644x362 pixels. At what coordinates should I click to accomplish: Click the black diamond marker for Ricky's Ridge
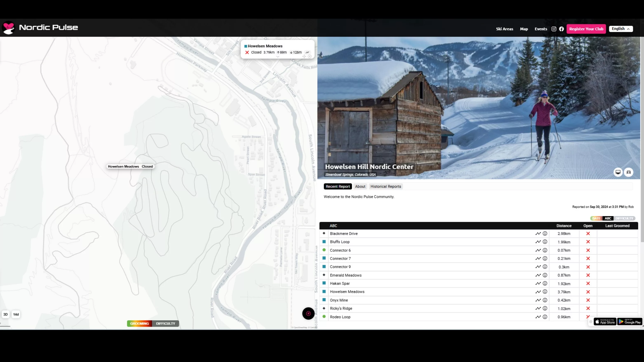pos(324,308)
